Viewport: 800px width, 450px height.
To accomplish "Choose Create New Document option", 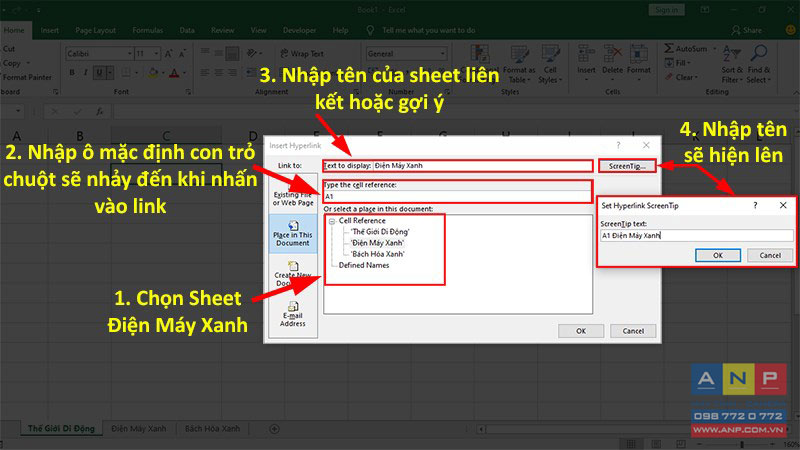I will 293,274.
